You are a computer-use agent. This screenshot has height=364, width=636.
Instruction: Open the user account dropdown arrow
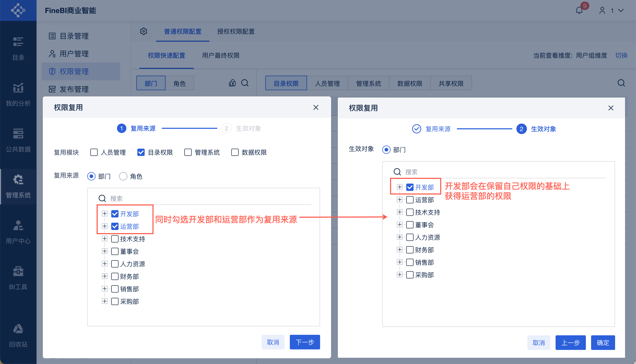click(x=621, y=10)
